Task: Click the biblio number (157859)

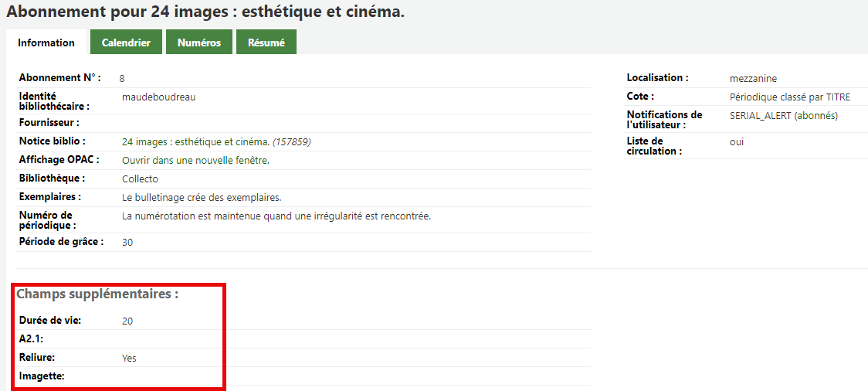Action: [x=292, y=142]
